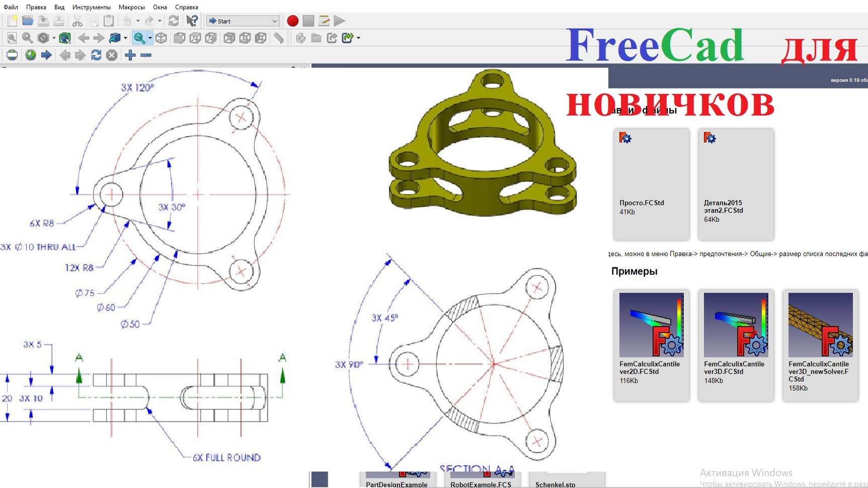Expand the Redo history dropdown arrow
This screenshot has height=488, width=868.
click(160, 21)
